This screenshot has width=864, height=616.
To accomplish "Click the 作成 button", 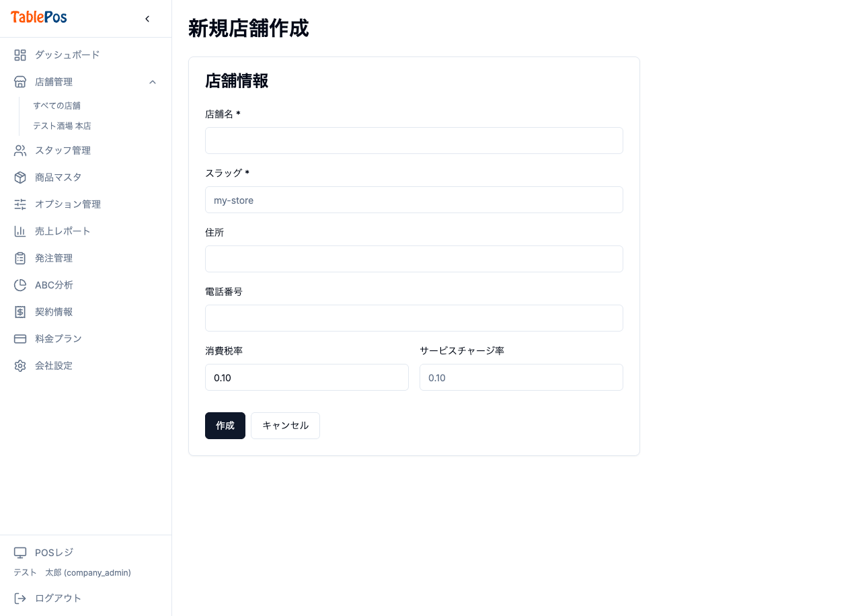I will coord(225,426).
